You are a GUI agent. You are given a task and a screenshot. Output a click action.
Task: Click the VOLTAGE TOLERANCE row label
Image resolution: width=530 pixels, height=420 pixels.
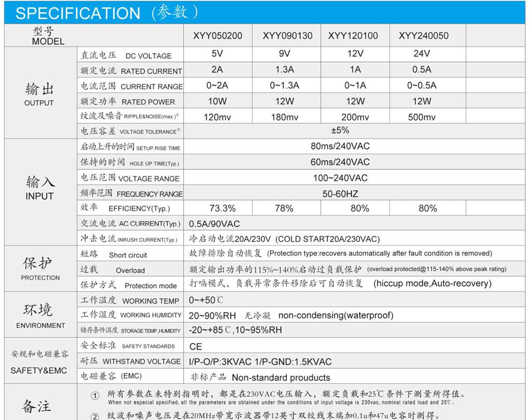150,132
